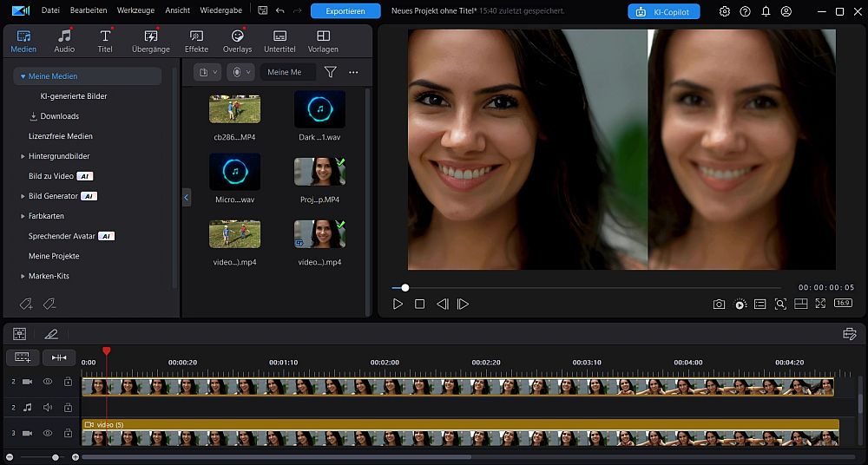
Task: Open Bild zu Video AI
Action: point(61,176)
